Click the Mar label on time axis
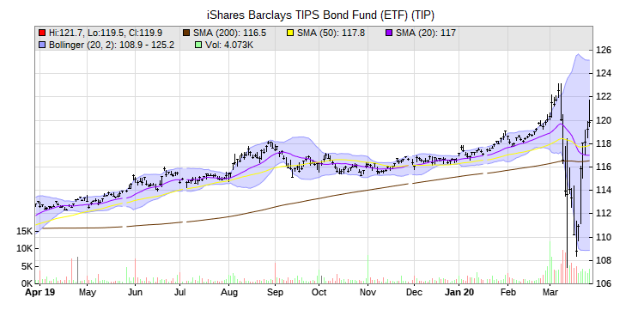Viewport: 644px width, 310px height. click(x=550, y=293)
